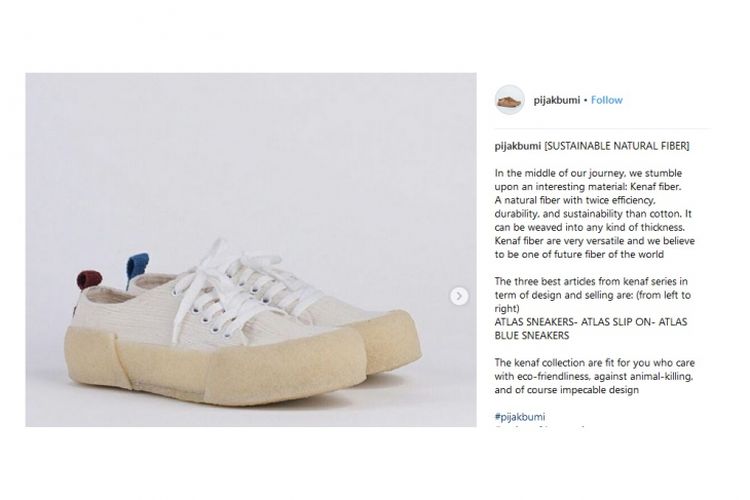
Task: Click the 'kenaf collection are fit' paragraph
Action: point(595,376)
